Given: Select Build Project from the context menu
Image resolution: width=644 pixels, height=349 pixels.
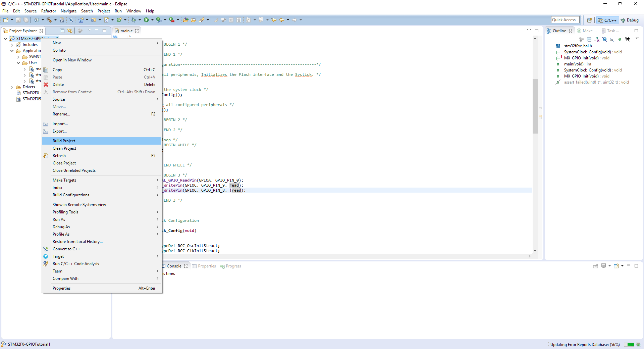Looking at the screenshot, I should pos(64,141).
